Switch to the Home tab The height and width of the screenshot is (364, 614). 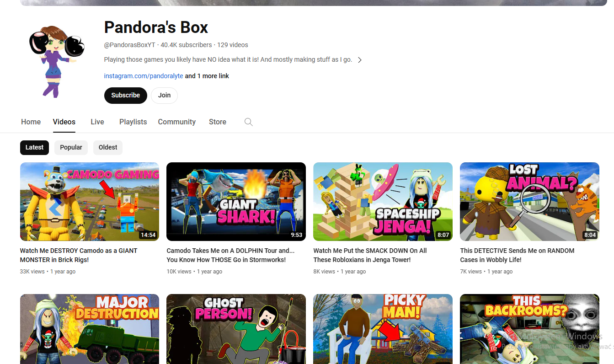click(31, 122)
